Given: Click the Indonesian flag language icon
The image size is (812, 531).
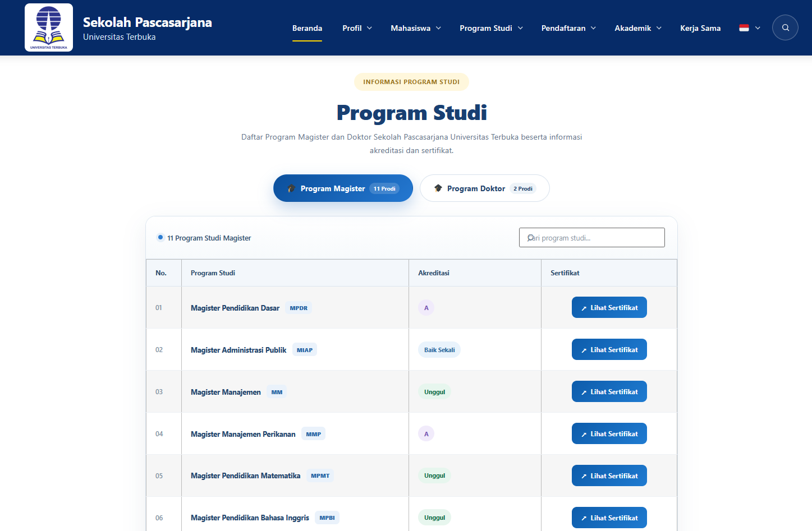Looking at the screenshot, I should 744,28.
